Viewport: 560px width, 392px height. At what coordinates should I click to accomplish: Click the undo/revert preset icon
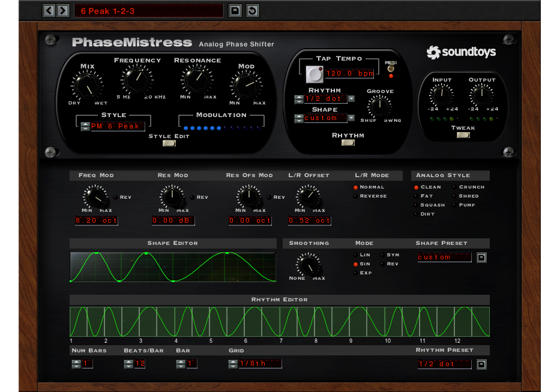[x=253, y=11]
